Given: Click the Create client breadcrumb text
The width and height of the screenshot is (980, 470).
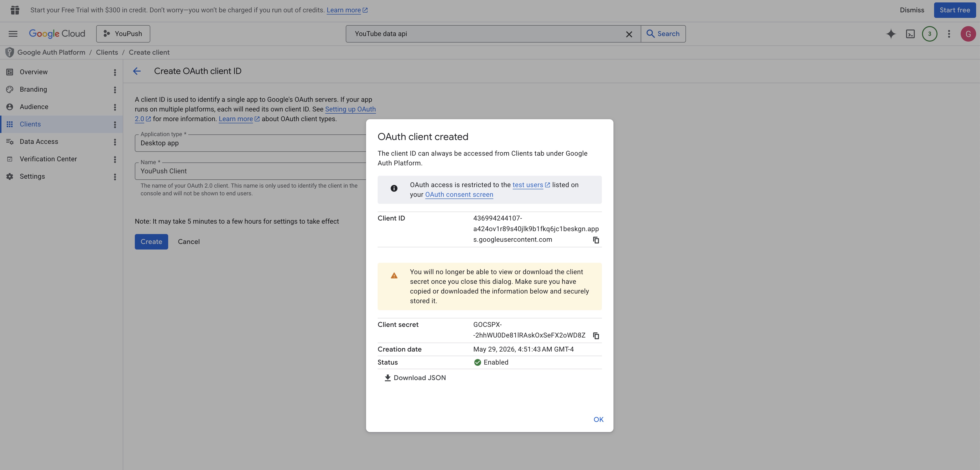Looking at the screenshot, I should [149, 52].
